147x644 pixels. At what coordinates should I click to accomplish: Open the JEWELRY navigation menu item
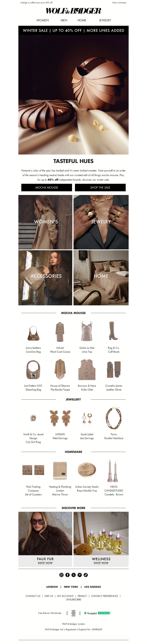[x=105, y=20]
